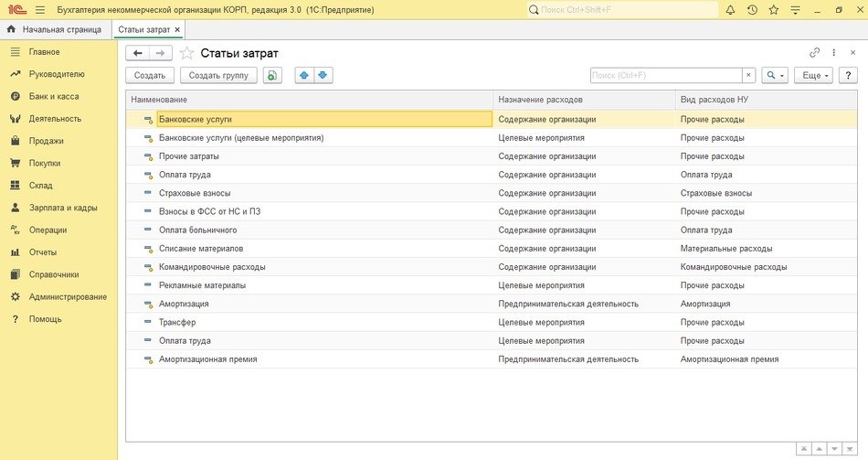Click the Home page house icon
This screenshot has width=868, height=460.
[11, 29]
